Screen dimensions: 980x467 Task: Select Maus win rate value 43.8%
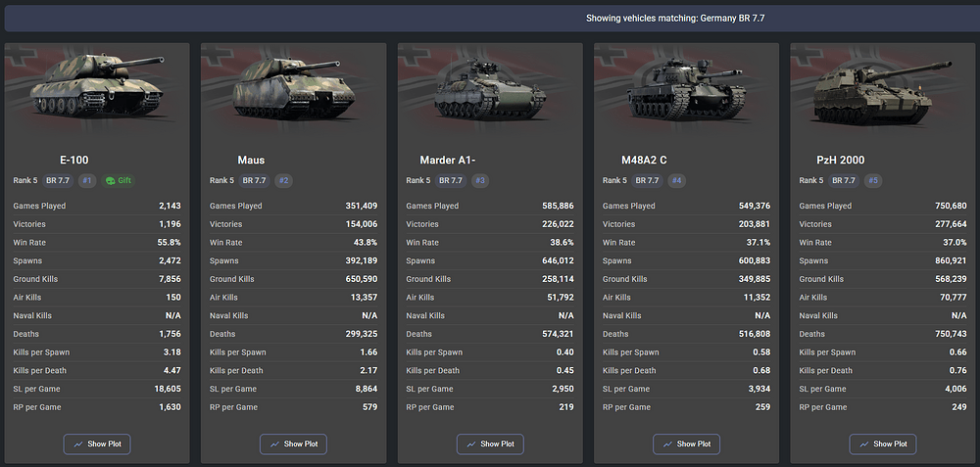coord(367,242)
